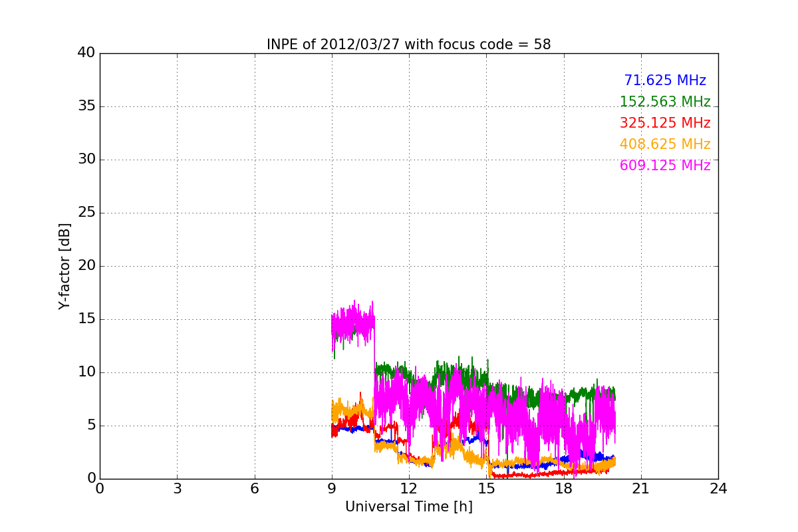Viewport: 798px width, 532px height.
Task: Click the x-axis tick label '6'
Action: (x=254, y=489)
